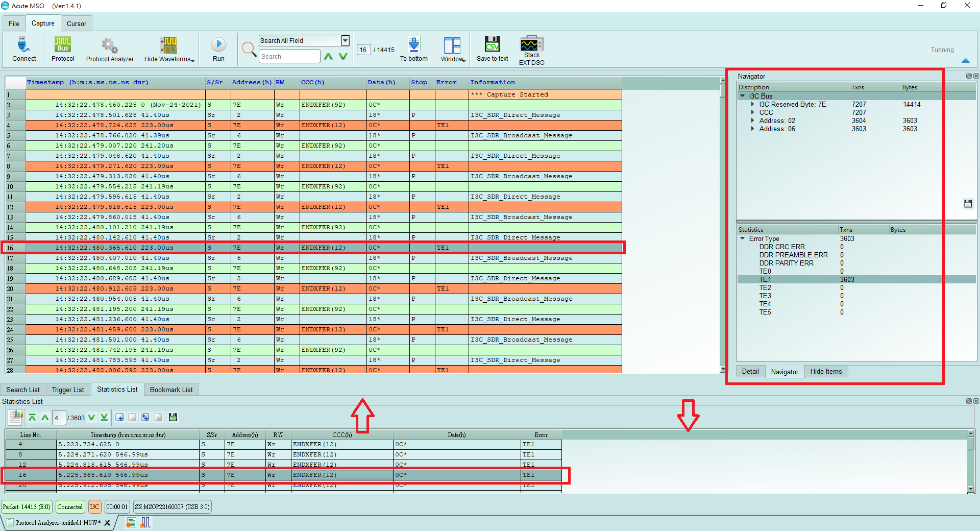980x531 pixels.
Task: Switch to the Detail panel tab
Action: [750, 371]
